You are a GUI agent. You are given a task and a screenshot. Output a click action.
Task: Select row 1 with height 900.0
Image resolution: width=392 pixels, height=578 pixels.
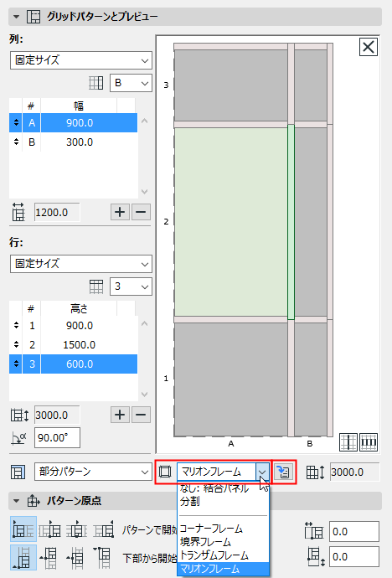[x=74, y=326]
